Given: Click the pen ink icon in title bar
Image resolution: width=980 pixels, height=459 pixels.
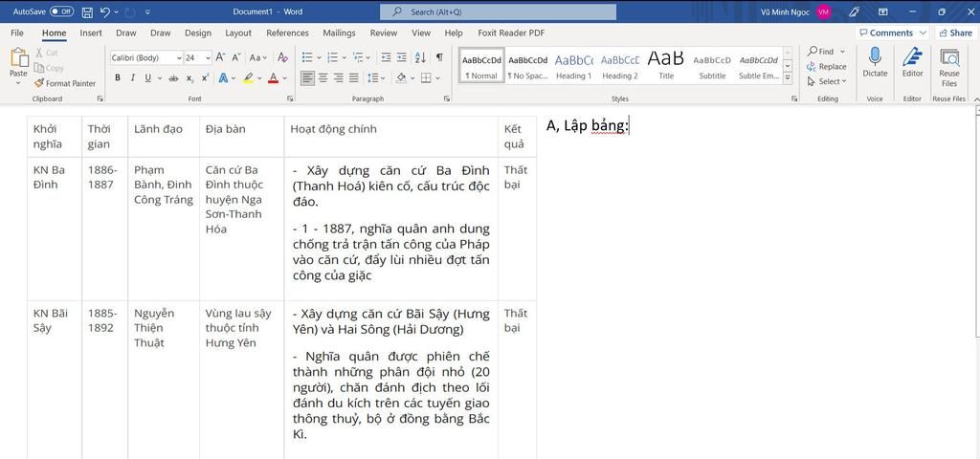Looking at the screenshot, I should (855, 11).
